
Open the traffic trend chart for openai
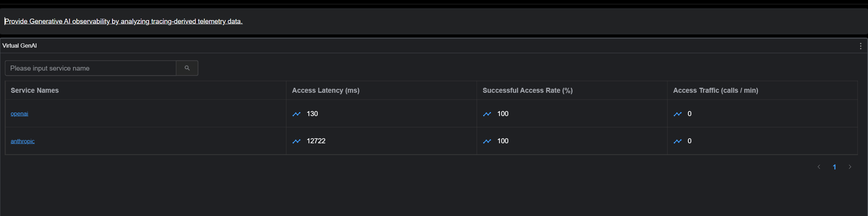(x=677, y=114)
